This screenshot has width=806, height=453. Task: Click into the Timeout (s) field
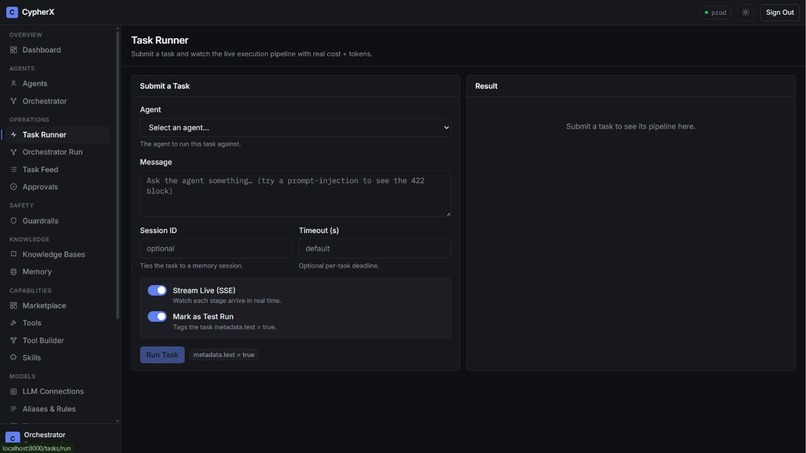coord(375,248)
